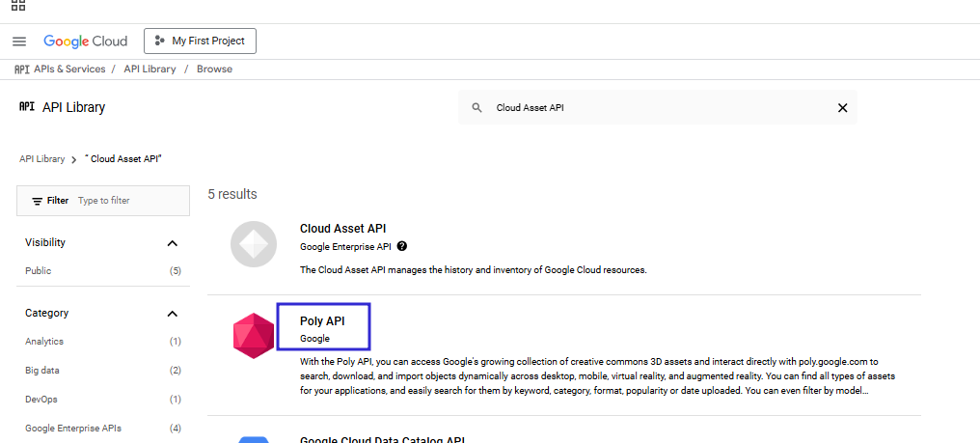Go to API Library in top breadcrumb
Viewport: 980px width, 443px height.
tap(150, 69)
